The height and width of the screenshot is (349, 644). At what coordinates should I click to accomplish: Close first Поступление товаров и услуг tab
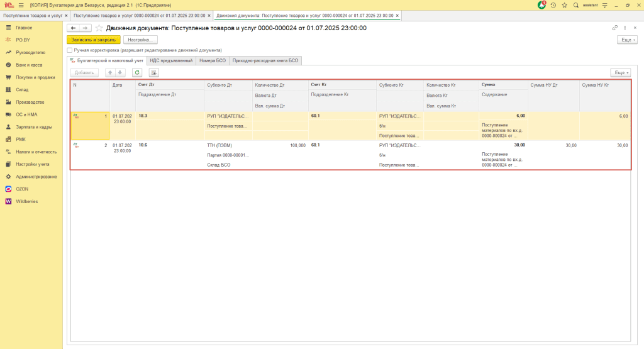tap(66, 16)
